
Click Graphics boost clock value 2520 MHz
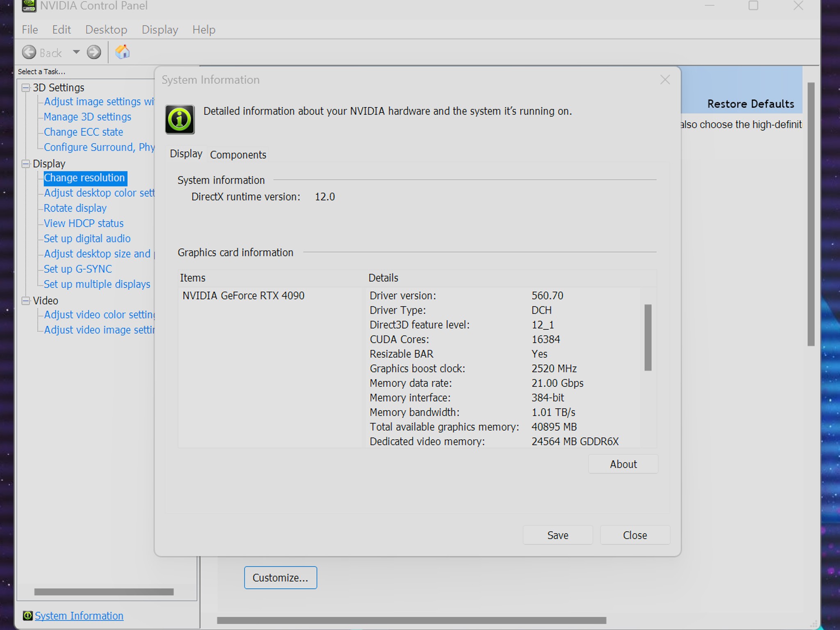point(554,368)
